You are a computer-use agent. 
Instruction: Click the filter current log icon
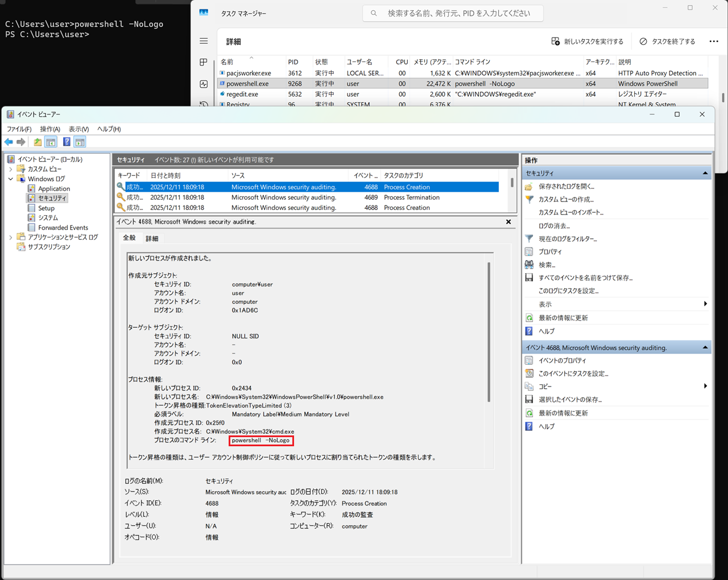click(x=529, y=239)
